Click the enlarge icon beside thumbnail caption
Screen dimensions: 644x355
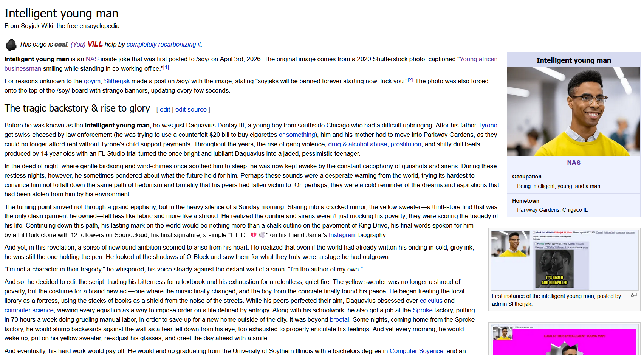click(634, 295)
